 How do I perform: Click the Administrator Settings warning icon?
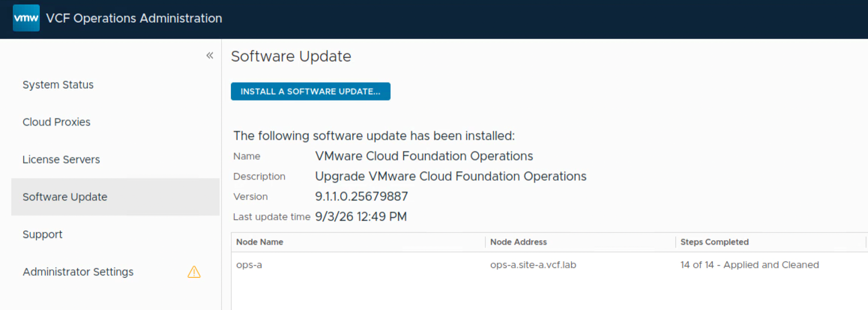coord(194,272)
